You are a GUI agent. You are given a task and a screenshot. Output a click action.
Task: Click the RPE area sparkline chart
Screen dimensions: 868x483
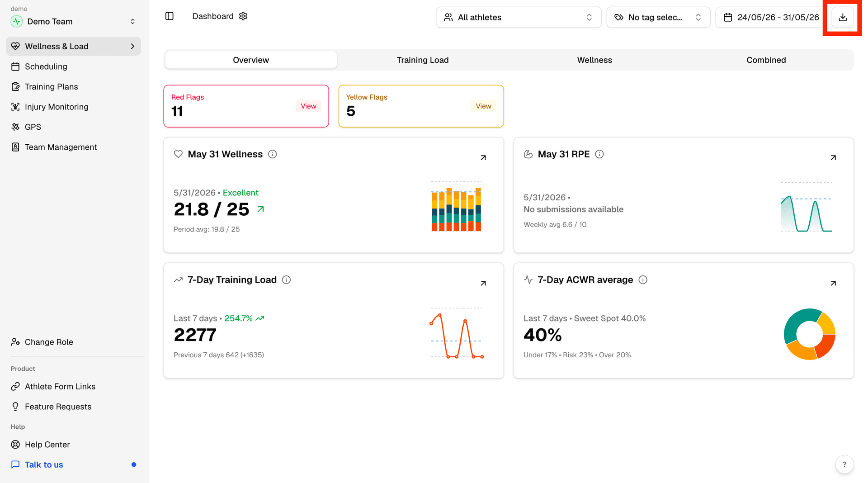coord(807,208)
